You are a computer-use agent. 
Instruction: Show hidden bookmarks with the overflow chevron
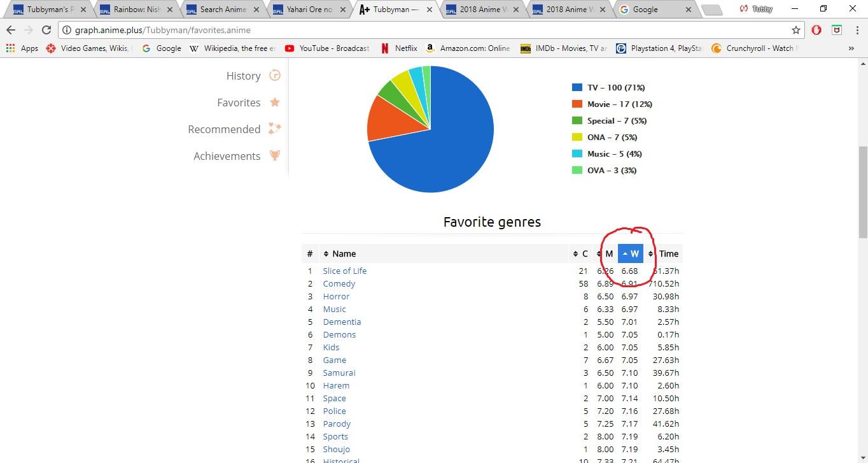pyautogui.click(x=851, y=48)
